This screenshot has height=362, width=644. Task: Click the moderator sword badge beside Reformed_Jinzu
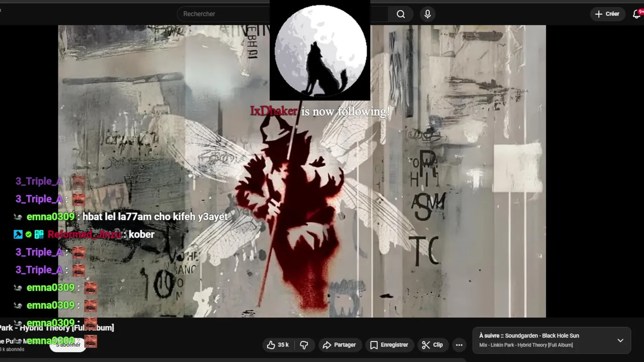18,234
